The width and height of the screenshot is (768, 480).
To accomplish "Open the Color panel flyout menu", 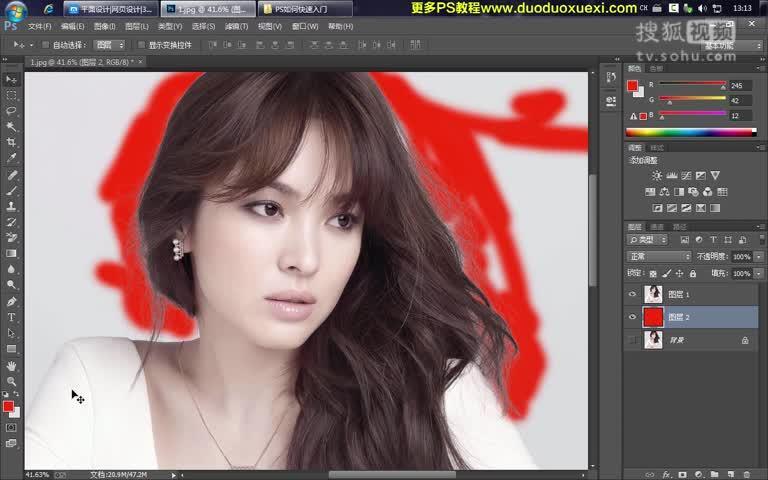I will 760,69.
